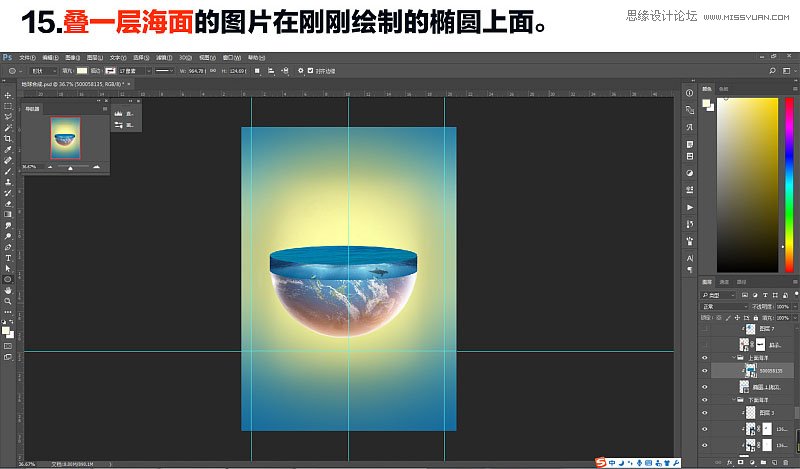Click the fill color swatch in options bar
This screenshot has width=800, height=469.
pyautogui.click(x=82, y=71)
